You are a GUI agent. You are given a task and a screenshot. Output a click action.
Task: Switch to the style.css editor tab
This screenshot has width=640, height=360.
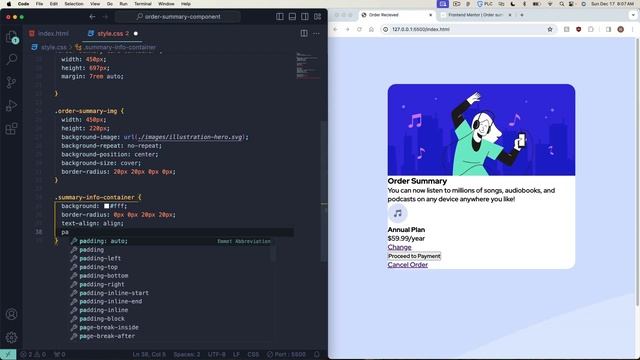(112, 33)
